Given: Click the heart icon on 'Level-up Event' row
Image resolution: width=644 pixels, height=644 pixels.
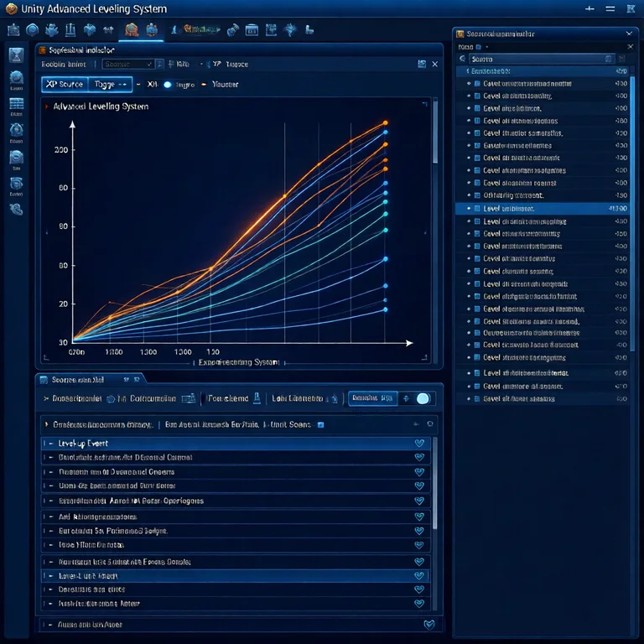Looking at the screenshot, I should coord(419,443).
